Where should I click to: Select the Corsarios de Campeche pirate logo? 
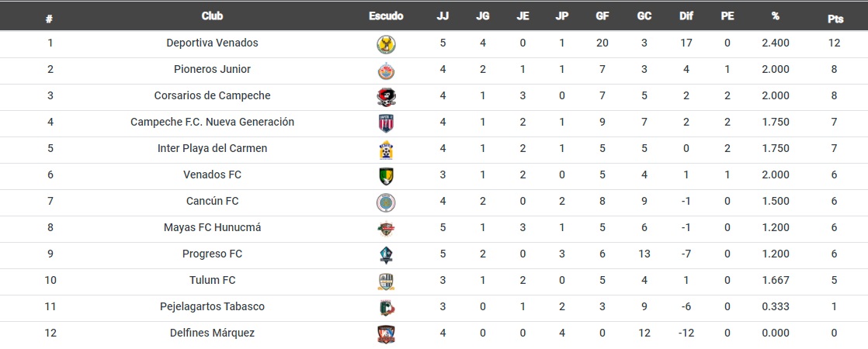point(386,98)
